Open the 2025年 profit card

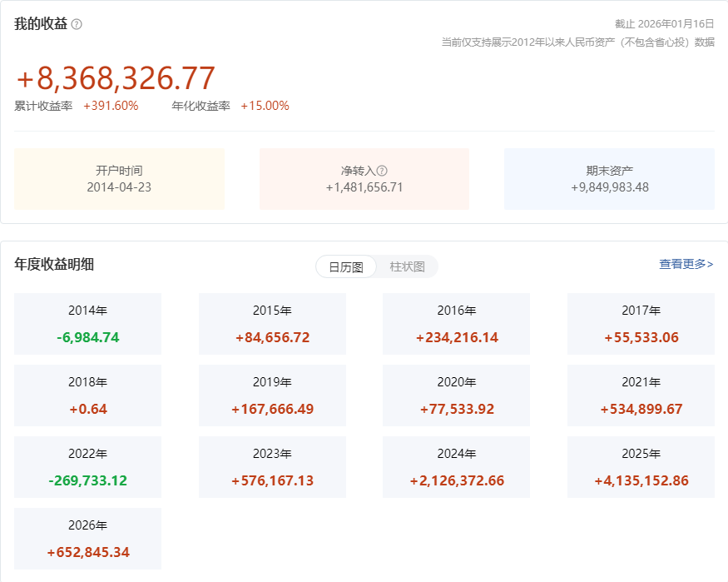(641, 467)
